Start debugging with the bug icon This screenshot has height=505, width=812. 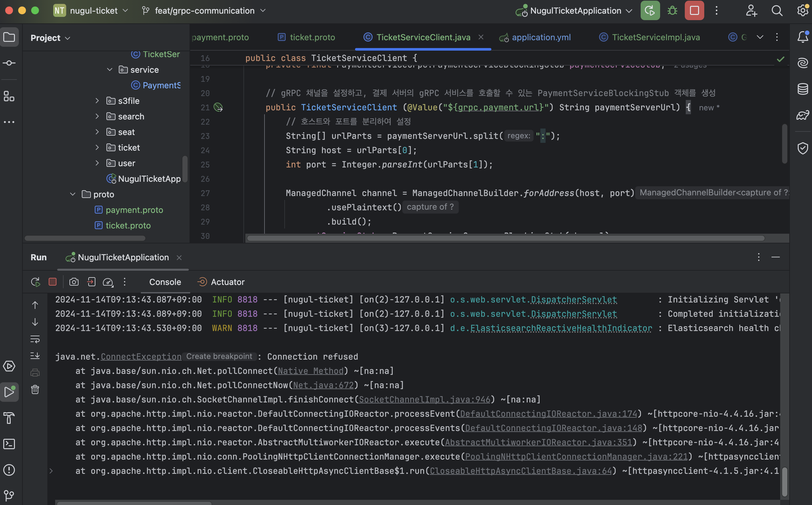pos(672,11)
